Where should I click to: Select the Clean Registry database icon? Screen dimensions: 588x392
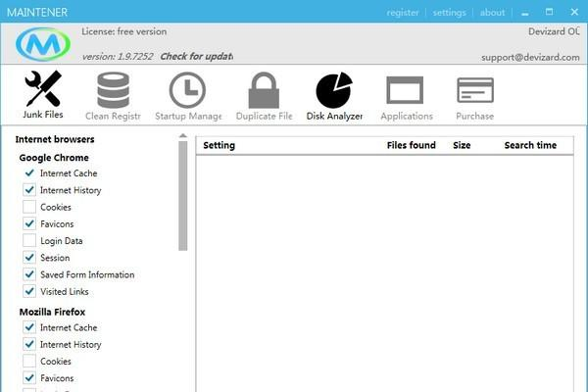[x=113, y=90]
